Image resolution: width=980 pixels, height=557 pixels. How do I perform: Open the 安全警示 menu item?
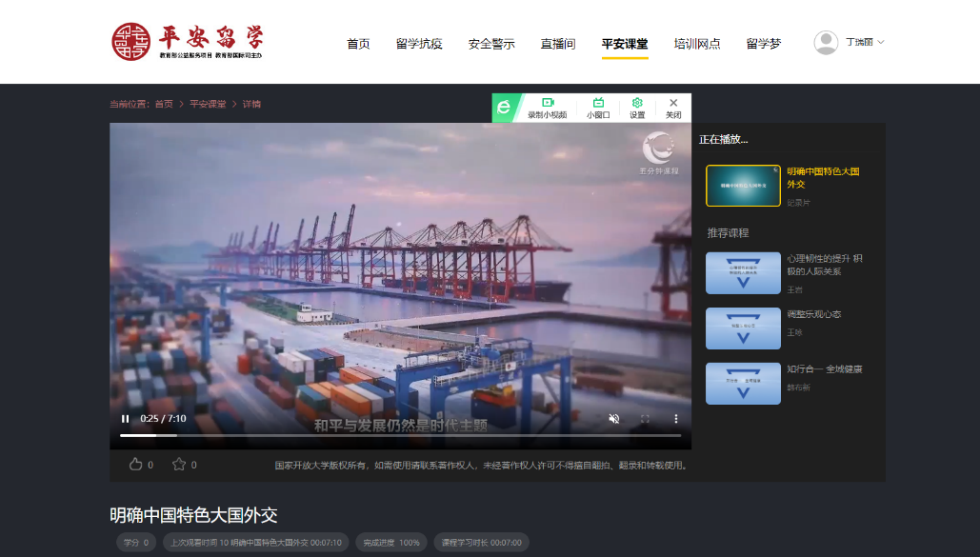(x=491, y=44)
